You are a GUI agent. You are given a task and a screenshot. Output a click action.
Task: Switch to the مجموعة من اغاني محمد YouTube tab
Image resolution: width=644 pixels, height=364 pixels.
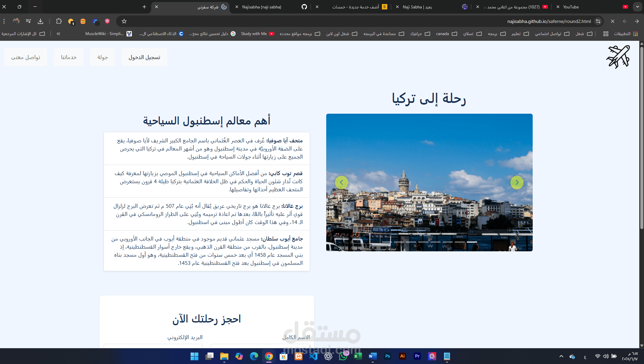(513, 7)
